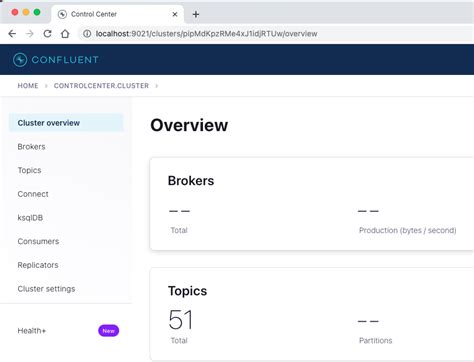Click the macOS yellow minimize window button
This screenshot has width=474, height=362.
(x=26, y=12)
